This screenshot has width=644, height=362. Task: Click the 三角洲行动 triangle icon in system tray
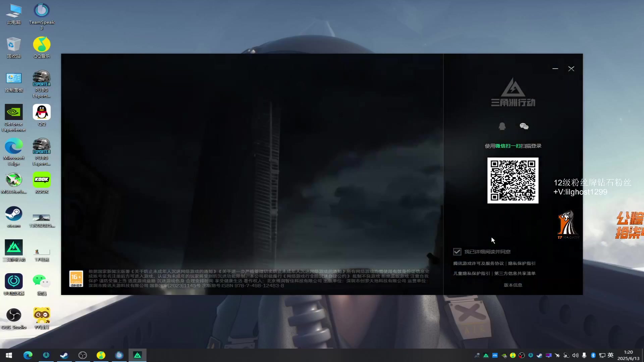(x=486, y=355)
